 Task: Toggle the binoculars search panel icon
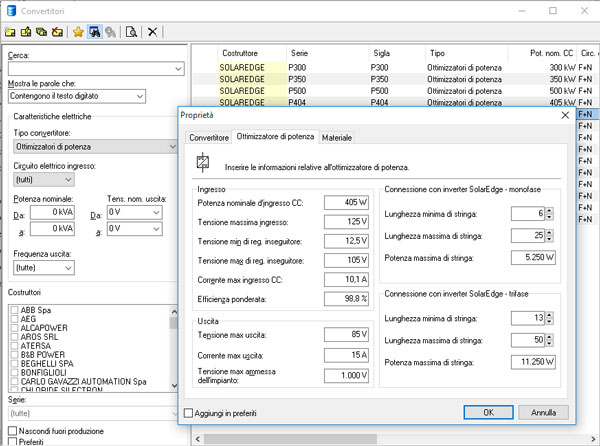(95, 32)
